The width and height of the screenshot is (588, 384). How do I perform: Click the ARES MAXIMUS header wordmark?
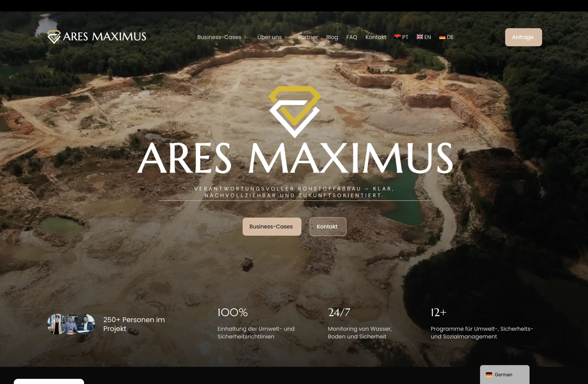pyautogui.click(x=105, y=37)
